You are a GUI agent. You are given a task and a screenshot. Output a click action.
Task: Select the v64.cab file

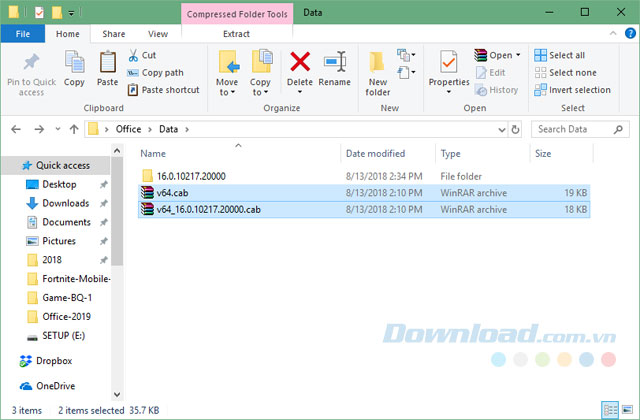[364, 193]
